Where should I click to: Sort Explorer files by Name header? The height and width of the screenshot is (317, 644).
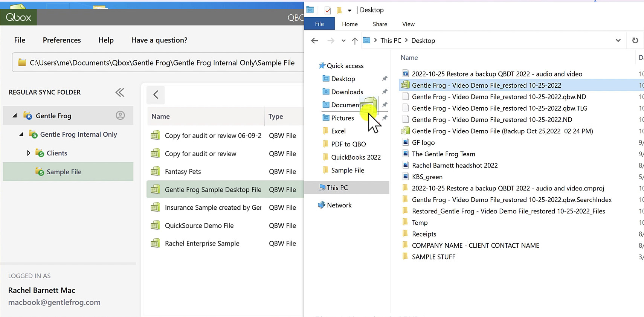point(409,58)
